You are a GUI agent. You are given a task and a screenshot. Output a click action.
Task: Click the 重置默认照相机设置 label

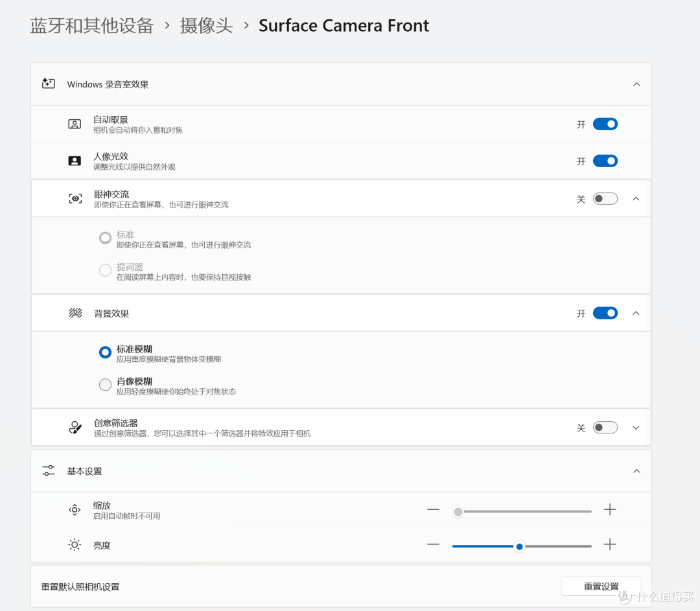80,587
